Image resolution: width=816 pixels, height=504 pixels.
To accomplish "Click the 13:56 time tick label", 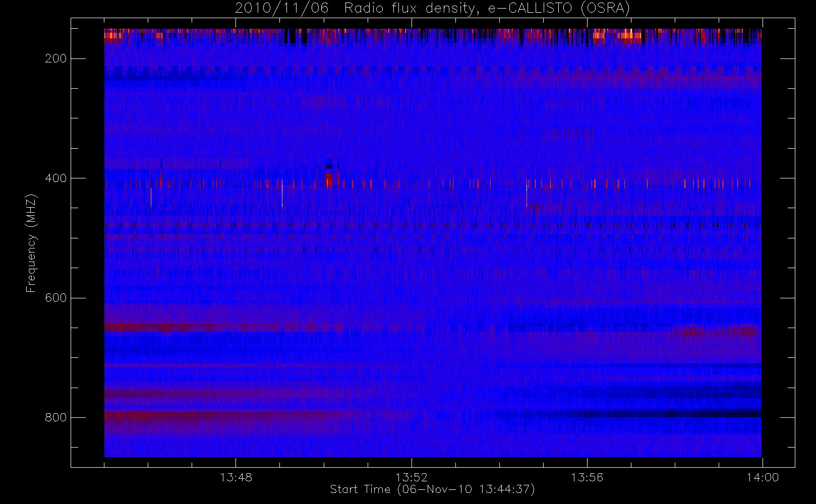I will pos(587,477).
